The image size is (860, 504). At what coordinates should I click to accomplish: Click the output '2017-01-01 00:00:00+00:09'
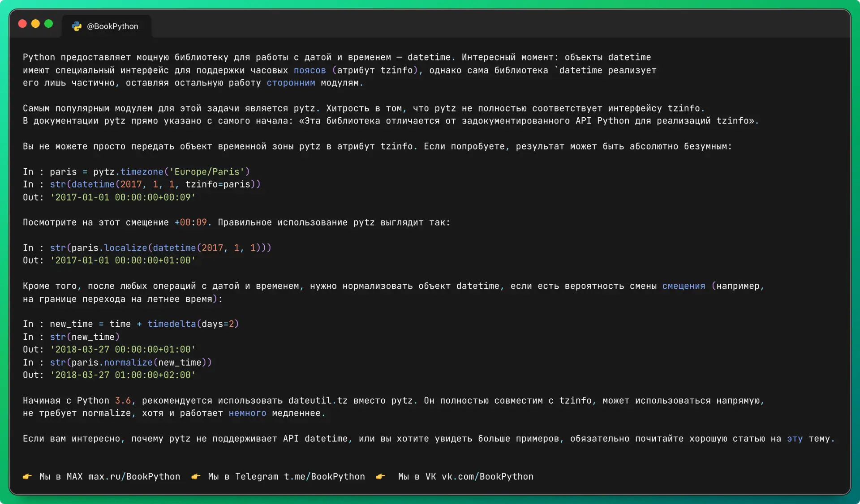click(123, 197)
